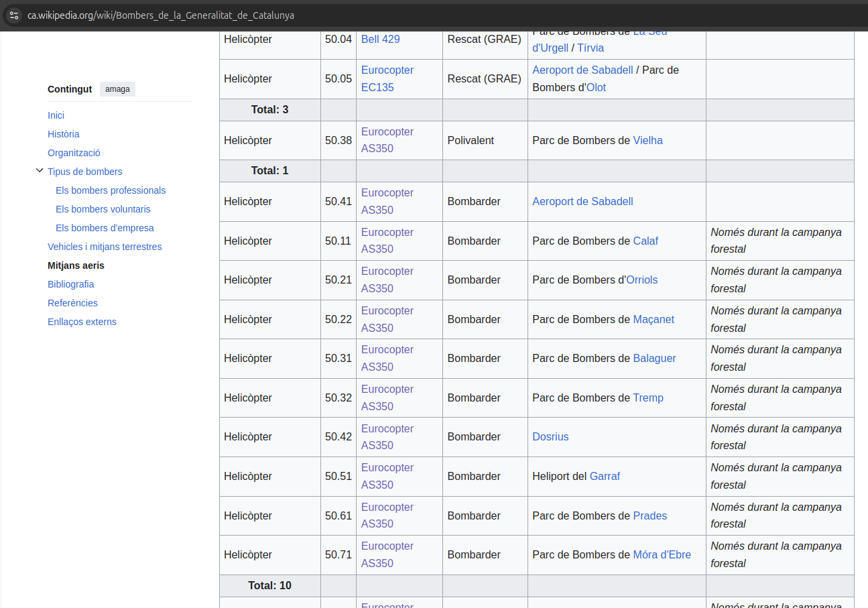Hide the table of contents with "amaga"
The image size is (868, 608).
click(x=117, y=88)
